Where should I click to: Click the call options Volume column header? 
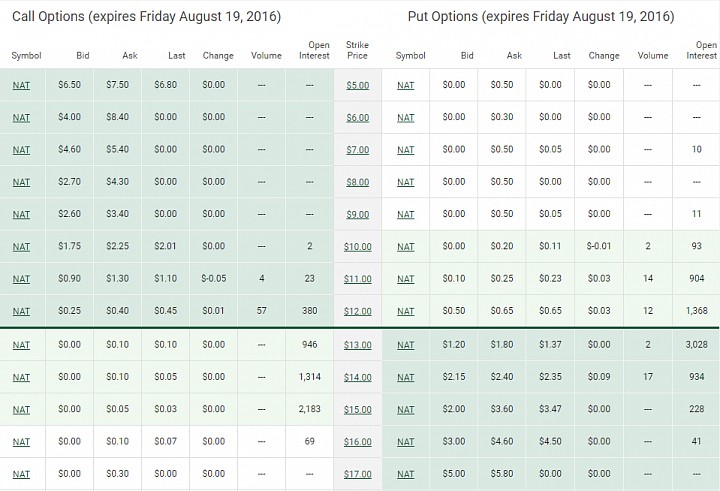[266, 56]
